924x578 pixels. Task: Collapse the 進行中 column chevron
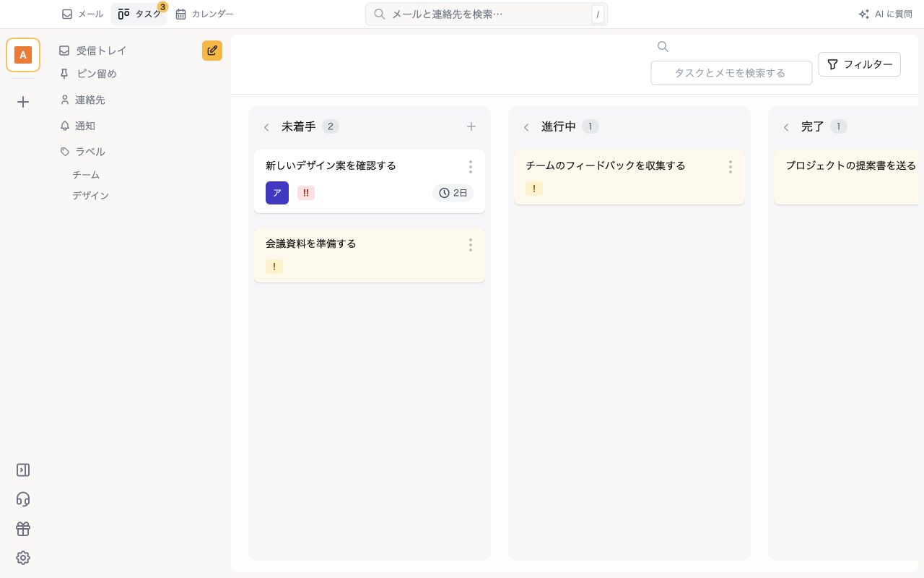pos(526,127)
